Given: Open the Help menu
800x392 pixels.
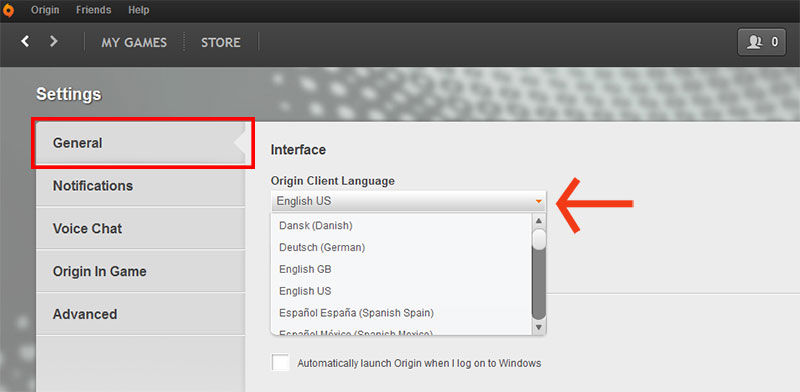Looking at the screenshot, I should click(x=138, y=10).
